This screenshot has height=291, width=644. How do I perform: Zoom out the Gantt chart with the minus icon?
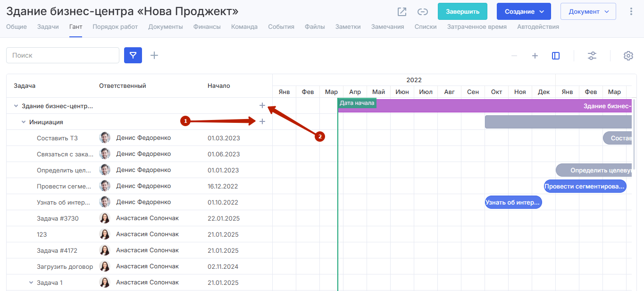[x=514, y=56]
